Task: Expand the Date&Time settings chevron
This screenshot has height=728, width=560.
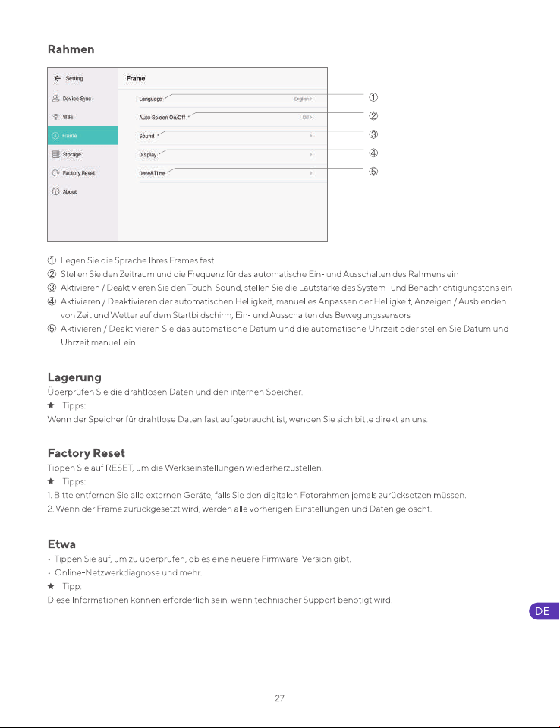Action: pos(310,173)
